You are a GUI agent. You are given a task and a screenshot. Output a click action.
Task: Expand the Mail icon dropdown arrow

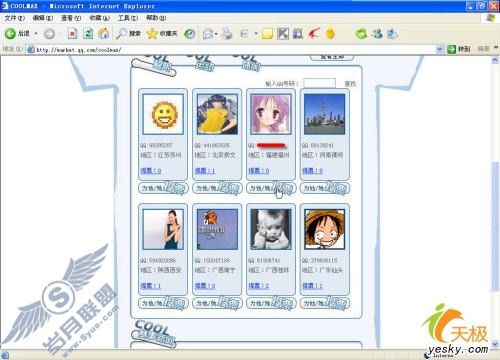coord(216,33)
